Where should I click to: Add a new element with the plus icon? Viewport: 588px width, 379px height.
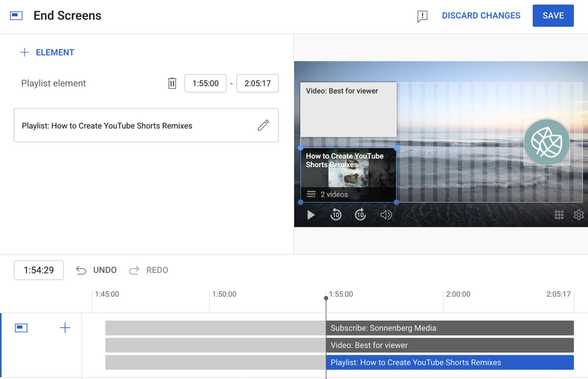[65, 328]
